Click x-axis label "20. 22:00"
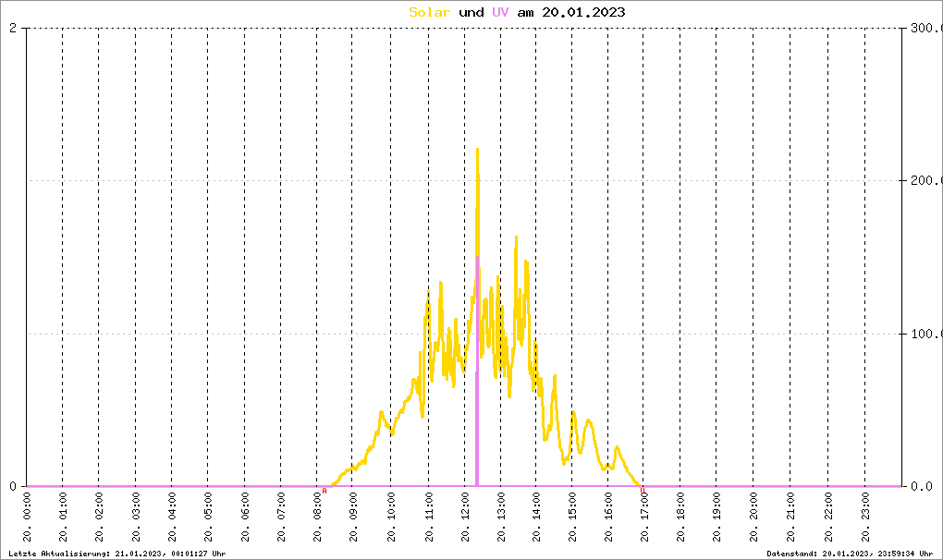The image size is (943, 560). 828,517
